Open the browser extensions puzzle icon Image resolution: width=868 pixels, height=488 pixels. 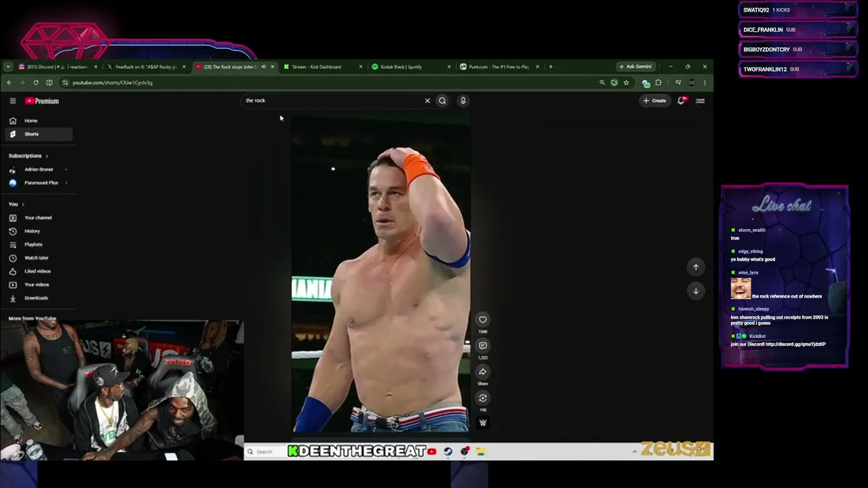658,83
